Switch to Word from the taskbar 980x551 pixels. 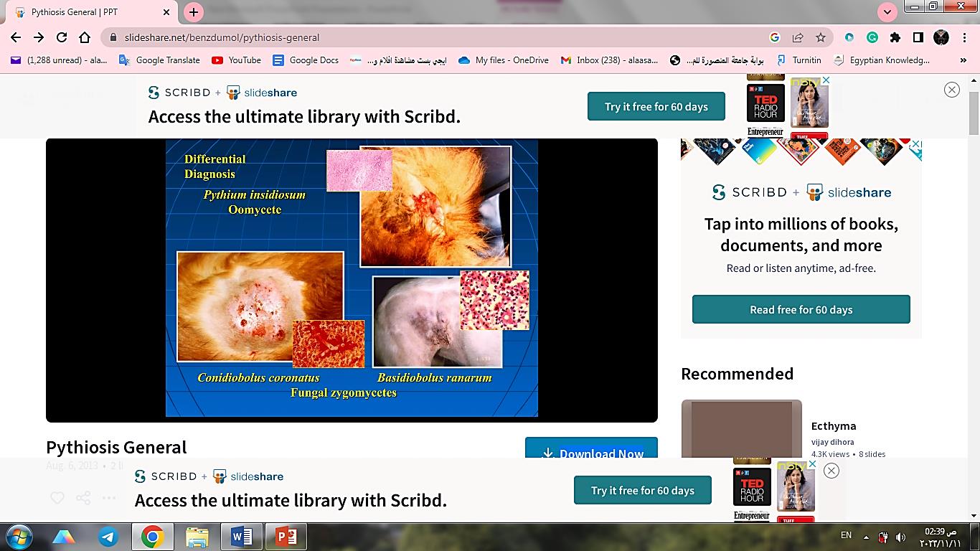(x=241, y=537)
